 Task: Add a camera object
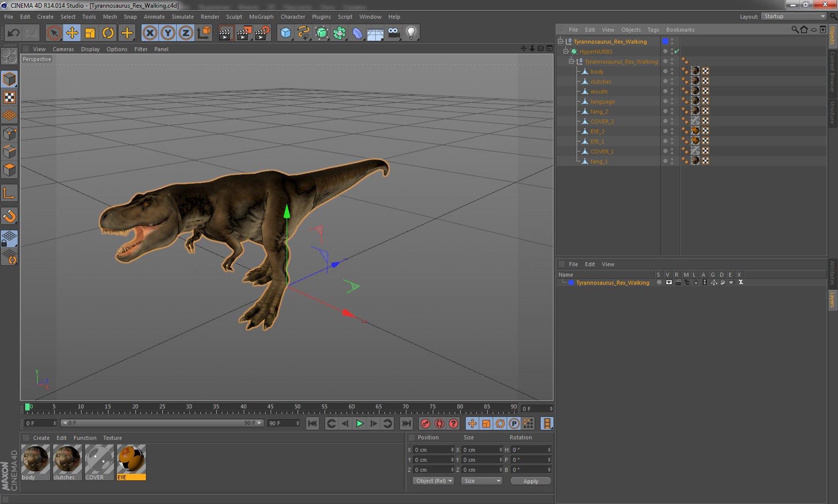pyautogui.click(x=394, y=33)
